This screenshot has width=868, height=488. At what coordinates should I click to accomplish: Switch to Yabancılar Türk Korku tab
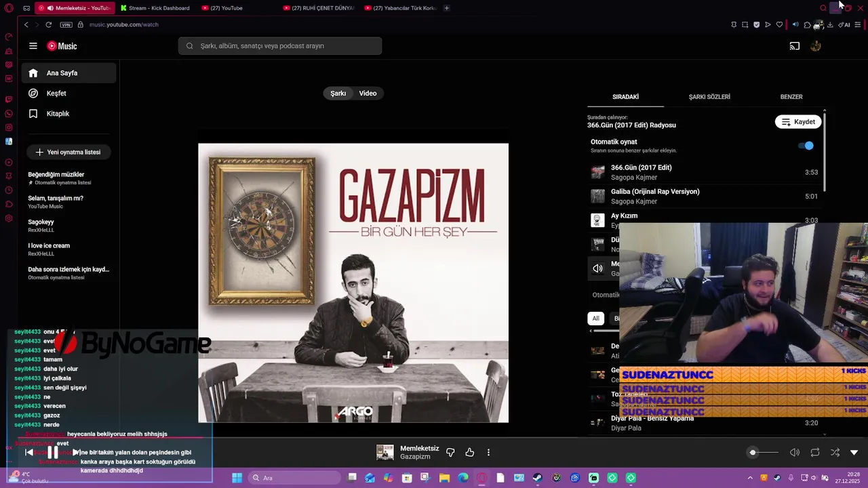pyautogui.click(x=400, y=8)
